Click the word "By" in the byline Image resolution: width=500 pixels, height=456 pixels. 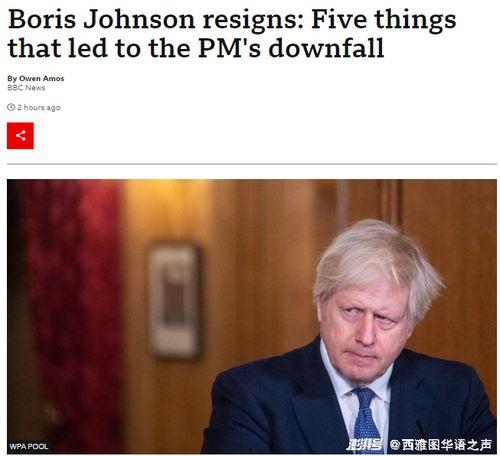[x=12, y=79]
